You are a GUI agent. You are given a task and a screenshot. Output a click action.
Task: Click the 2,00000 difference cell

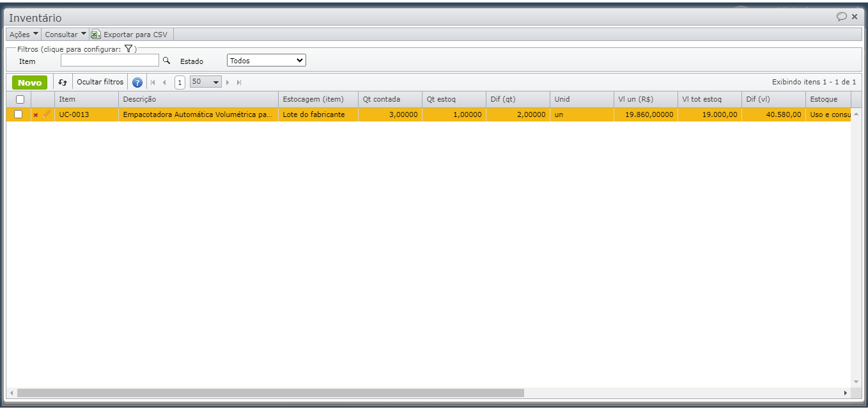518,114
